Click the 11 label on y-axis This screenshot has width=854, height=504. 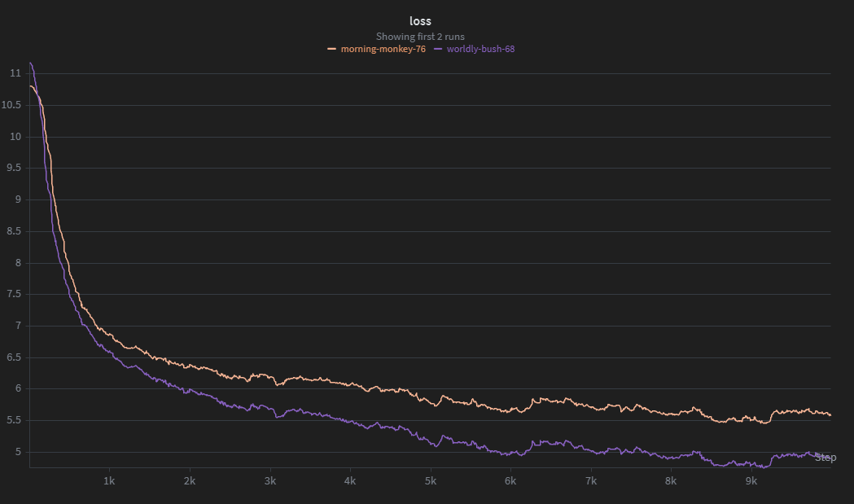[15, 73]
